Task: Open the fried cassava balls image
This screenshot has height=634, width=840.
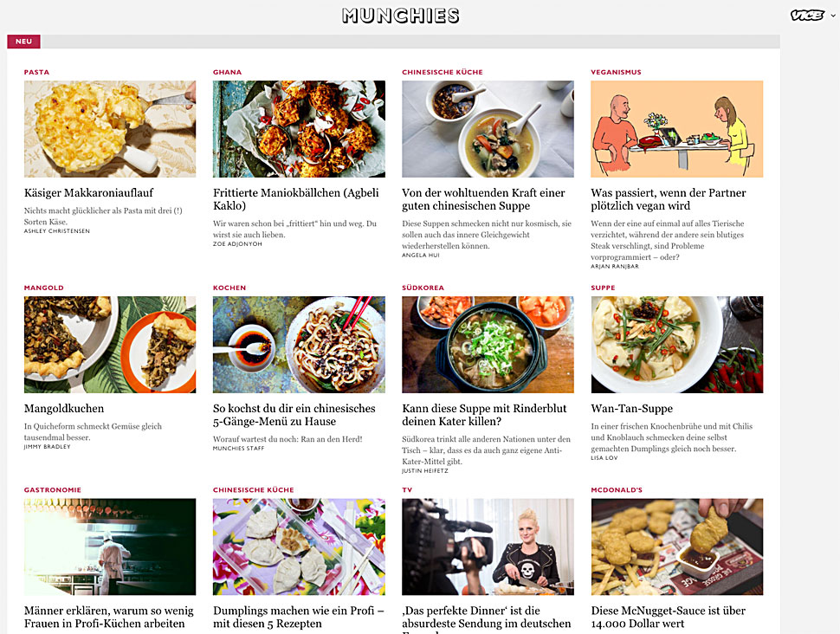Action: tap(299, 129)
